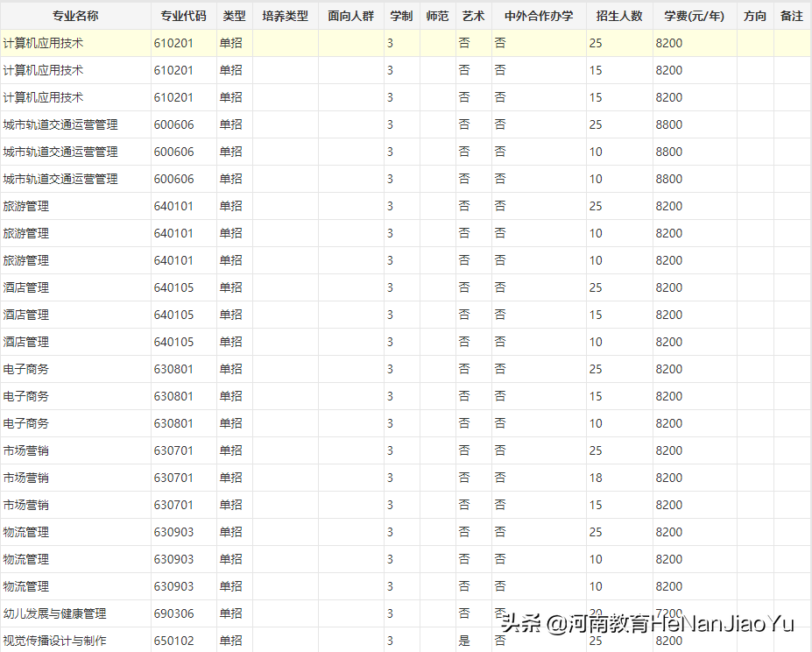Click the enrollment count cell showing 18
The height and width of the screenshot is (652, 812).
tap(596, 478)
